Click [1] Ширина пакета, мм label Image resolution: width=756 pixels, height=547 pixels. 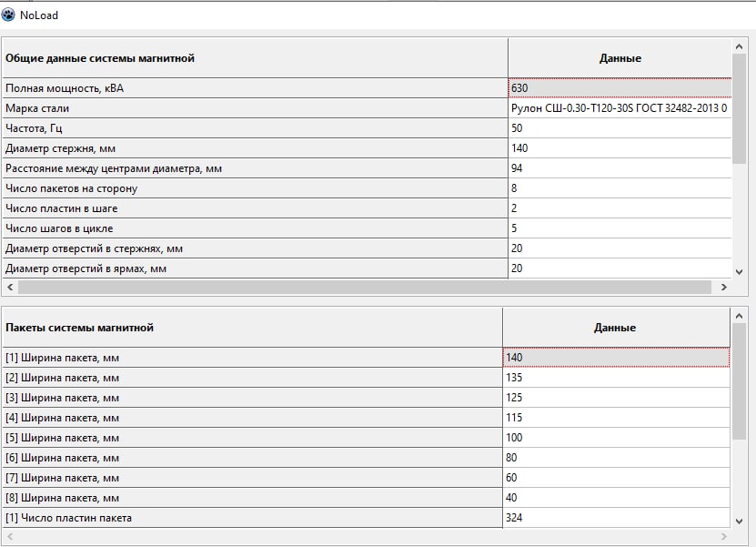pyautogui.click(x=62, y=358)
